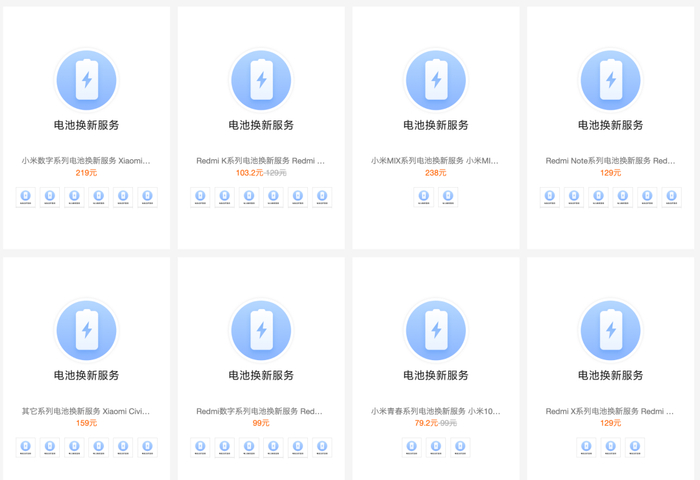The width and height of the screenshot is (700, 480).
Task: Open 小米数字系列电池换新服务 product link
Action: 86,161
